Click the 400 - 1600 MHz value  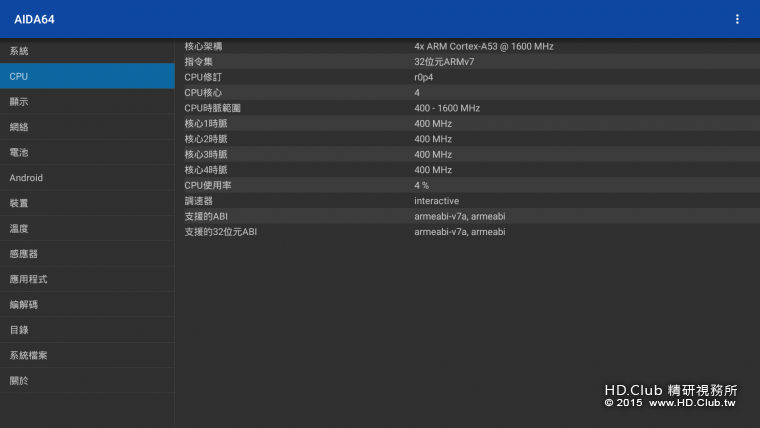pyautogui.click(x=447, y=108)
